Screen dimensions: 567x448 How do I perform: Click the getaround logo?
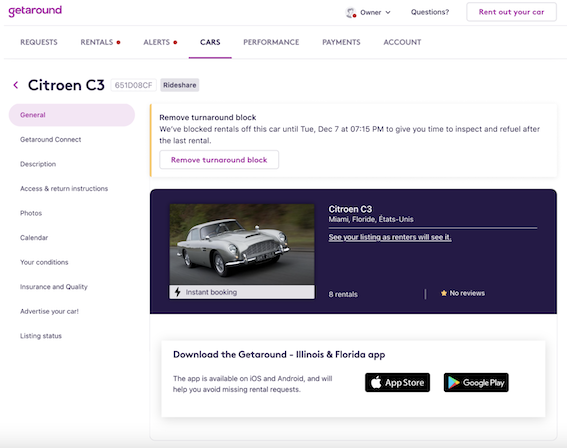[x=35, y=10]
